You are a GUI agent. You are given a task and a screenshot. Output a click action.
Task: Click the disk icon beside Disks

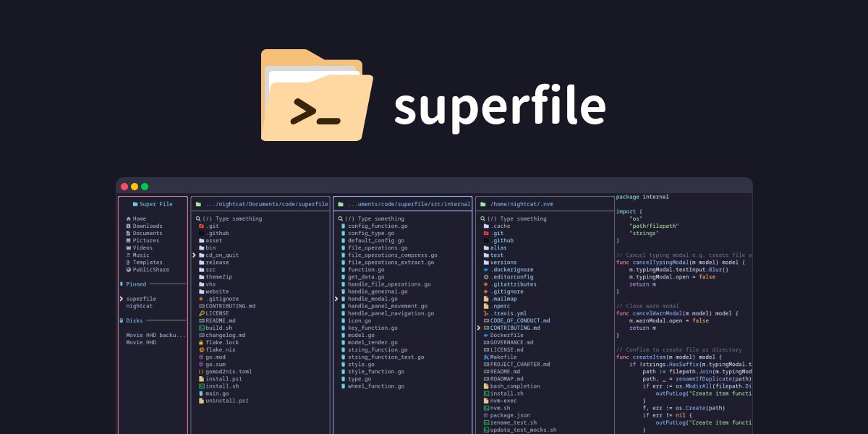(x=122, y=320)
